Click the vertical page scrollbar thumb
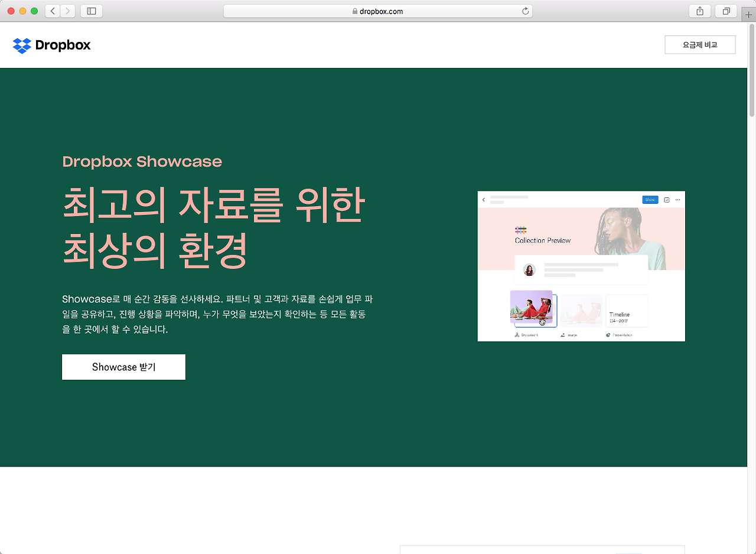The height and width of the screenshot is (554, 756). click(x=751, y=69)
